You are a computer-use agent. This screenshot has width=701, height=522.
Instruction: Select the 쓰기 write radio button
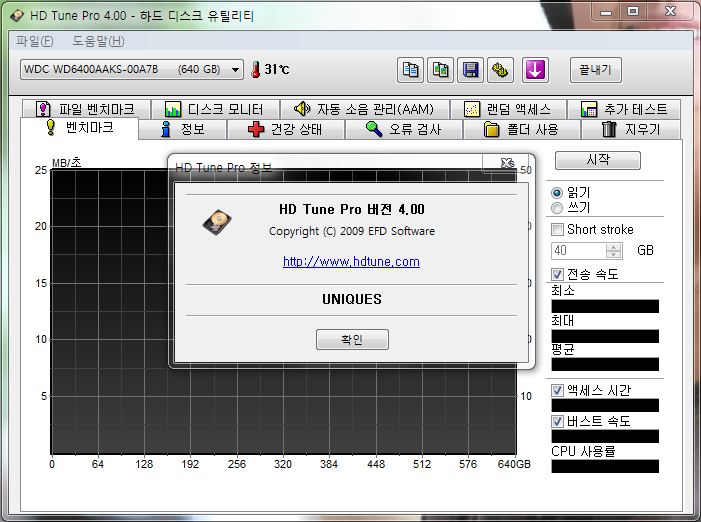coord(557,208)
